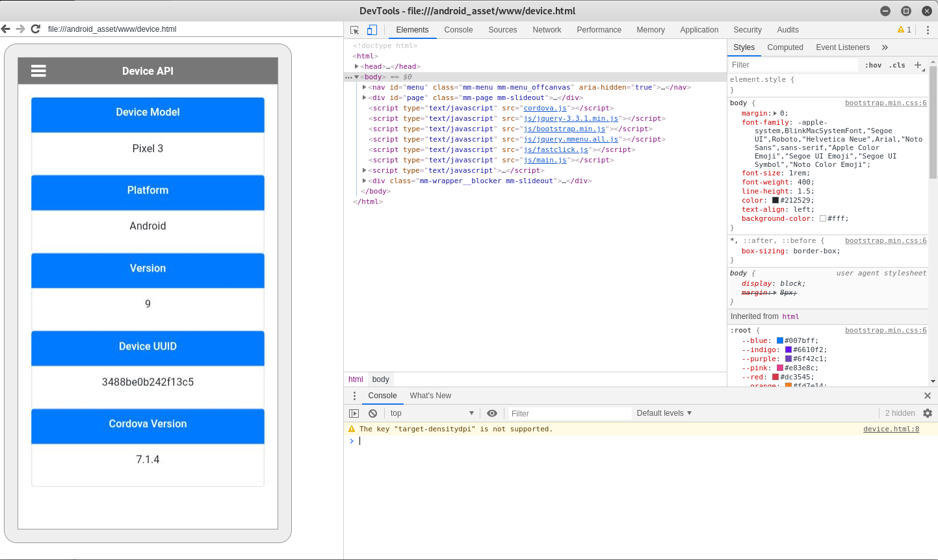The height and width of the screenshot is (560, 938).
Task: Click inside the console Filter input field
Action: (x=569, y=413)
